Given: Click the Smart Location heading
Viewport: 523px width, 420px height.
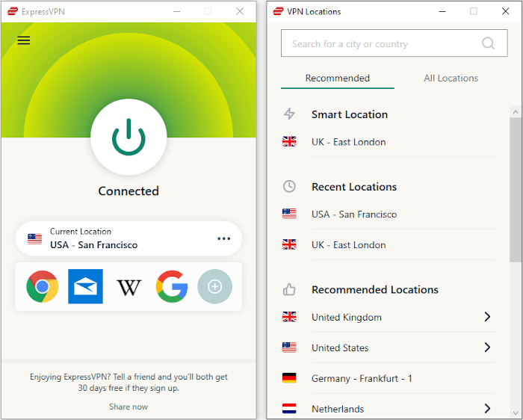Looking at the screenshot, I should click(350, 114).
